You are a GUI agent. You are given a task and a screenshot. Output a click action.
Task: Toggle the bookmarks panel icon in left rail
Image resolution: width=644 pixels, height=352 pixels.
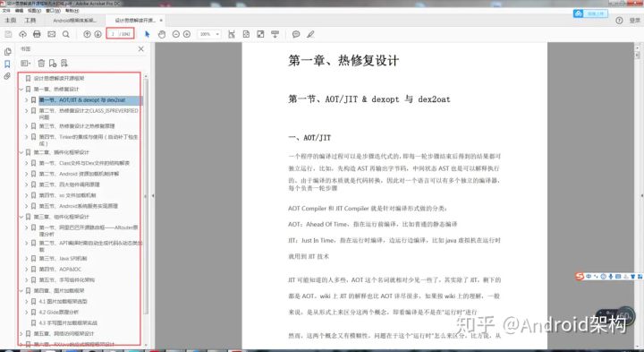pyautogui.click(x=7, y=64)
